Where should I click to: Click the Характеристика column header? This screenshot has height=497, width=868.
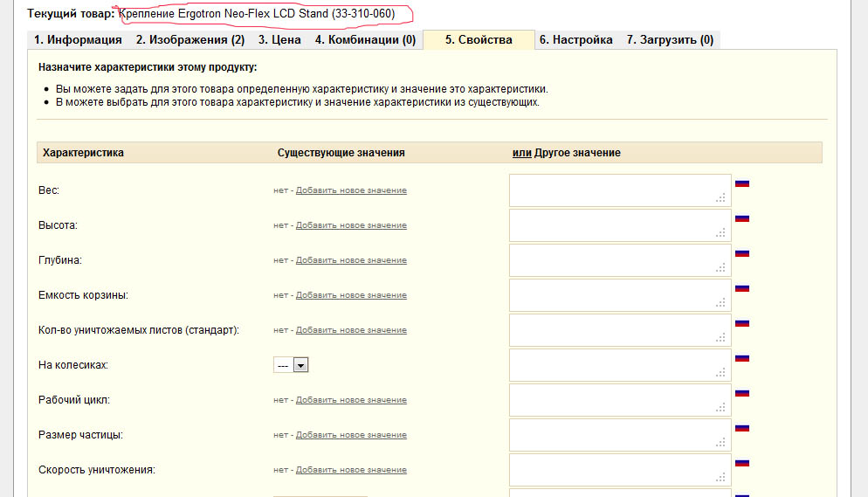point(83,153)
